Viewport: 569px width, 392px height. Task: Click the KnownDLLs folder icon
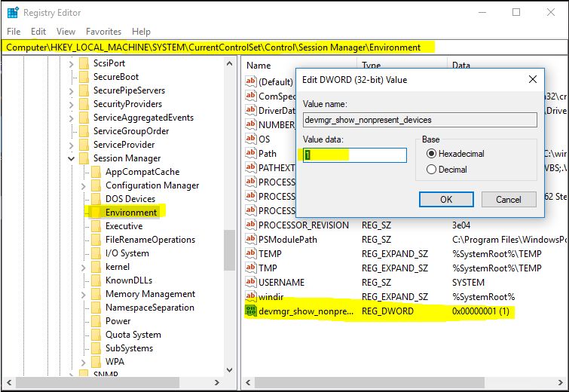pos(96,280)
